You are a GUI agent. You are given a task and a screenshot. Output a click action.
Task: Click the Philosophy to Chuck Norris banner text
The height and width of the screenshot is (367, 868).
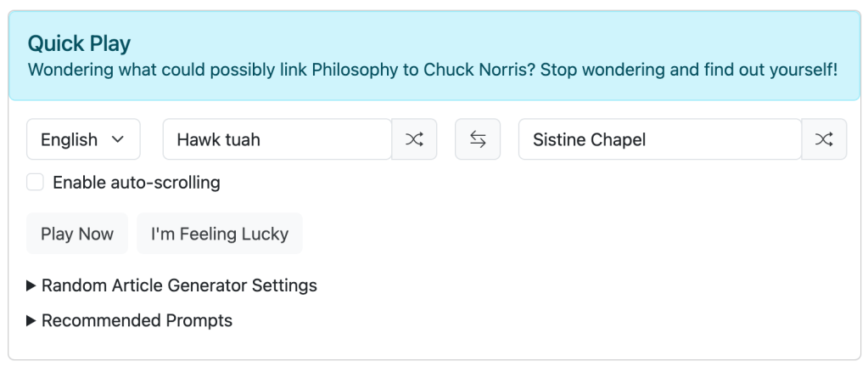pos(433,70)
